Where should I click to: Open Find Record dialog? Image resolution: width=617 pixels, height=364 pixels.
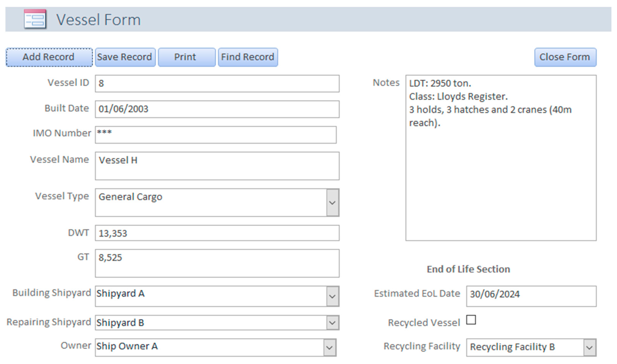tap(248, 57)
